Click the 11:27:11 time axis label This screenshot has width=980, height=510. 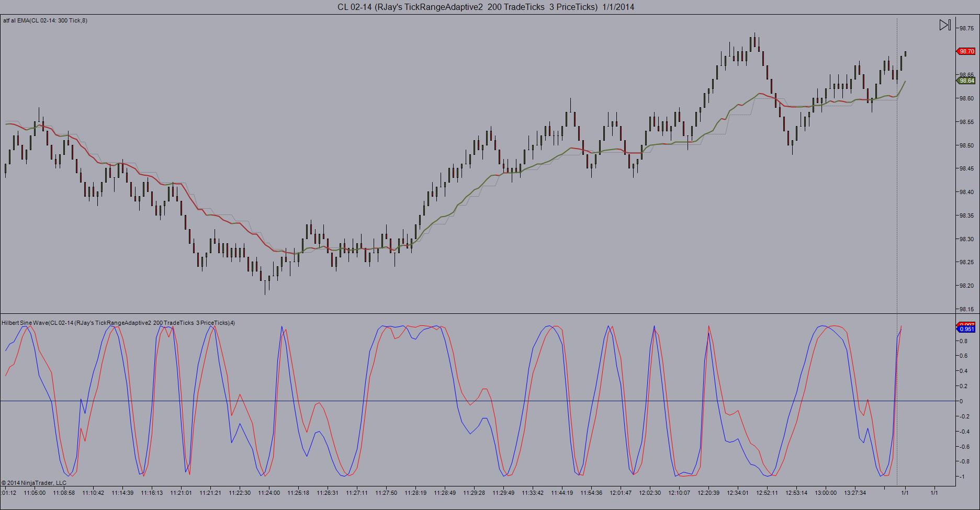357,492
